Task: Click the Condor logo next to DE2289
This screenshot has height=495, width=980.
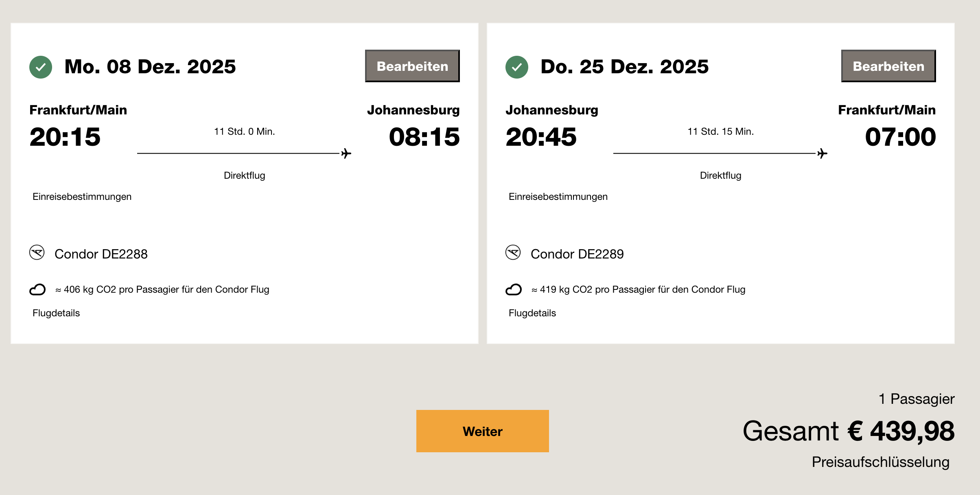Action: [513, 253]
